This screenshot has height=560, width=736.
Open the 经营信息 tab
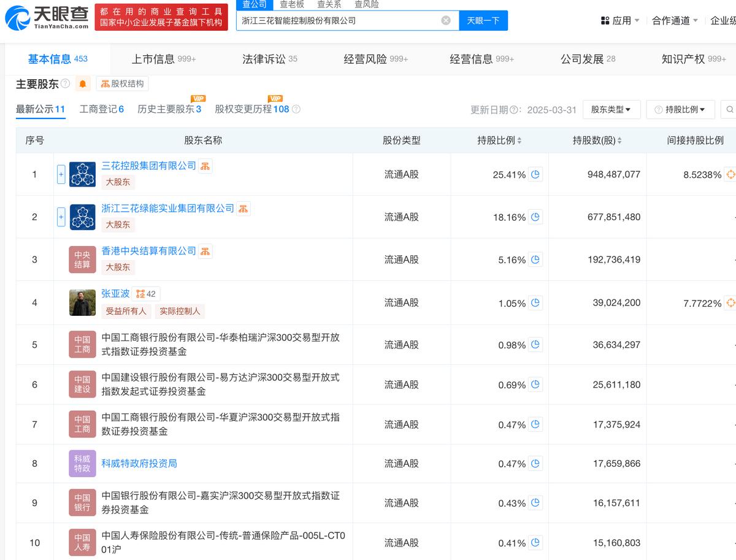(x=482, y=59)
